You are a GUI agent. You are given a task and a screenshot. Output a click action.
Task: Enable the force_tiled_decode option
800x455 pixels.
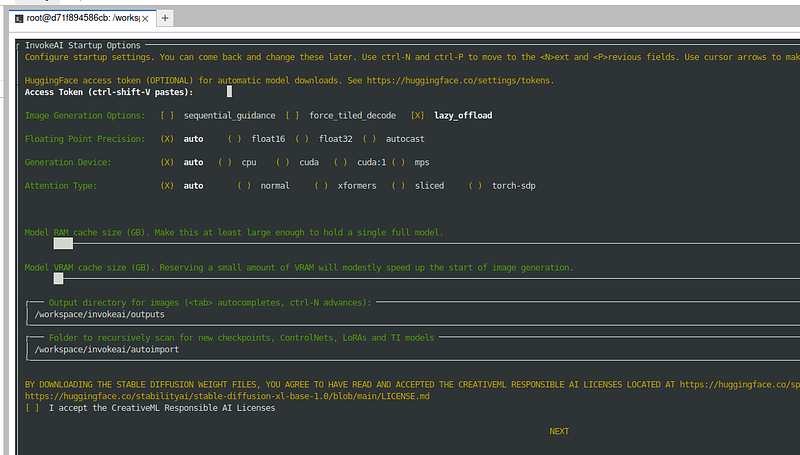point(292,115)
